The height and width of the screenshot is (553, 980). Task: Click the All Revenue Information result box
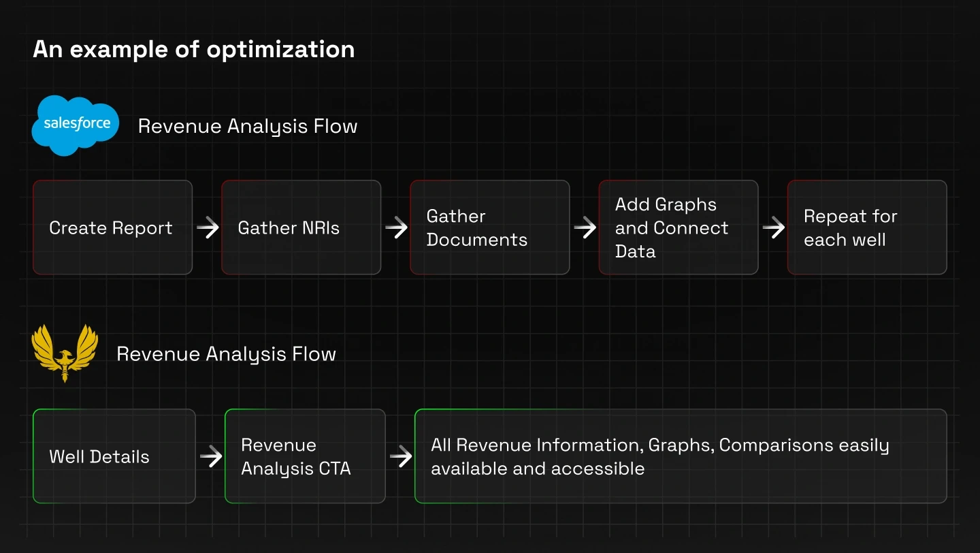[681, 456]
